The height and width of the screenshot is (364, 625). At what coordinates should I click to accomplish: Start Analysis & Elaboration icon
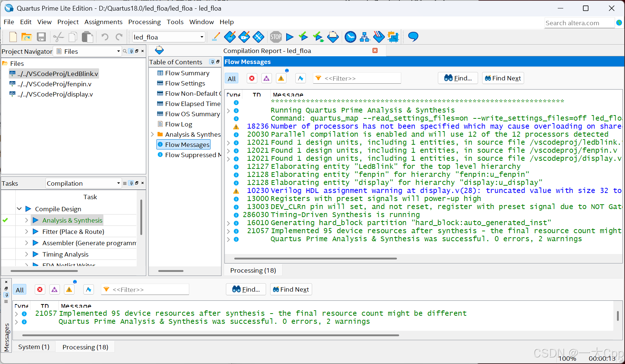[303, 37]
